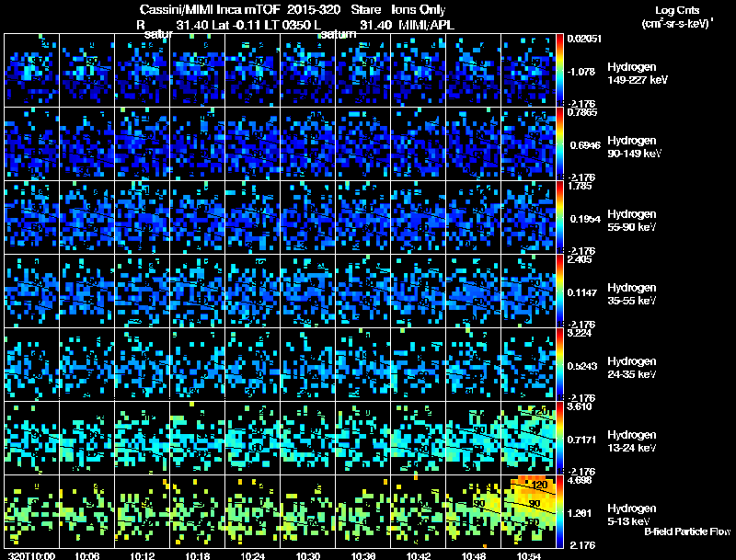The image size is (736, 560).
Task: Open the 149-227 keV image panel at 10:00
Action: click(32, 70)
